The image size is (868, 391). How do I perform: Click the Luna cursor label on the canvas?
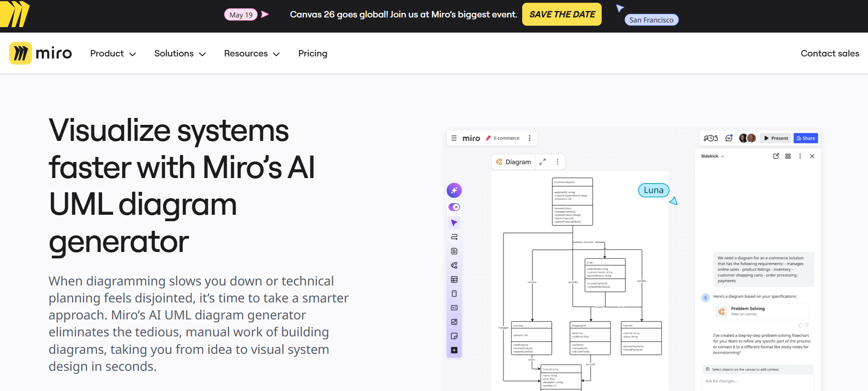[x=654, y=190]
